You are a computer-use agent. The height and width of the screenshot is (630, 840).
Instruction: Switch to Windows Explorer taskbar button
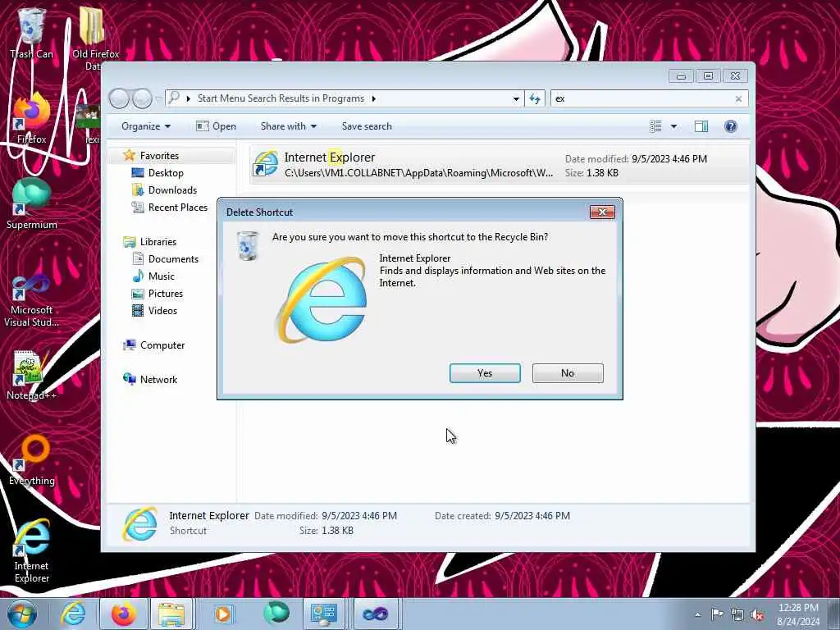point(171,614)
